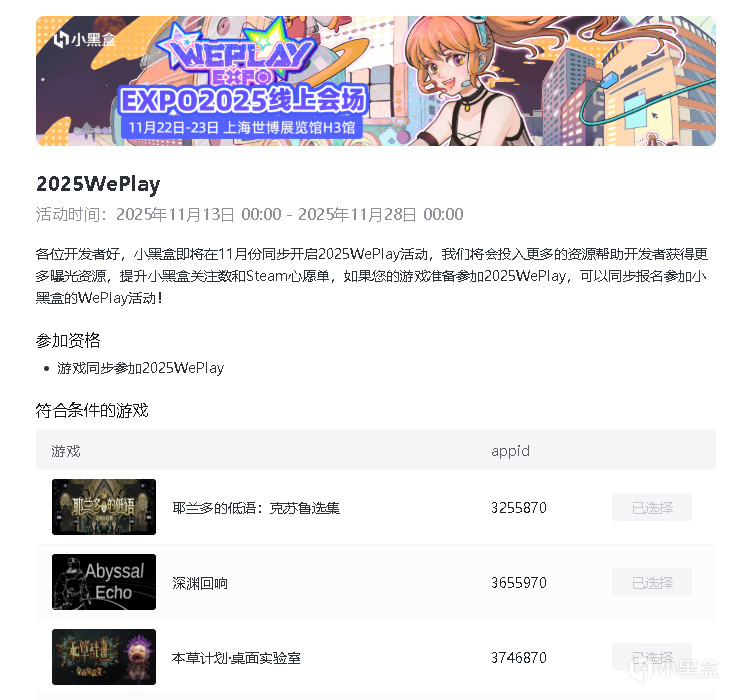Click the appid number 3655970
740x700 pixels.
[519, 583]
